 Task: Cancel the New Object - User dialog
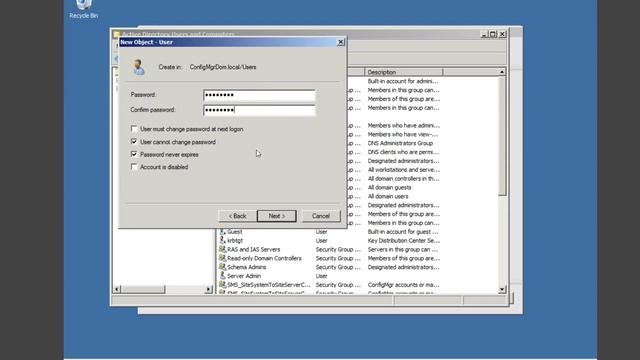(321, 216)
